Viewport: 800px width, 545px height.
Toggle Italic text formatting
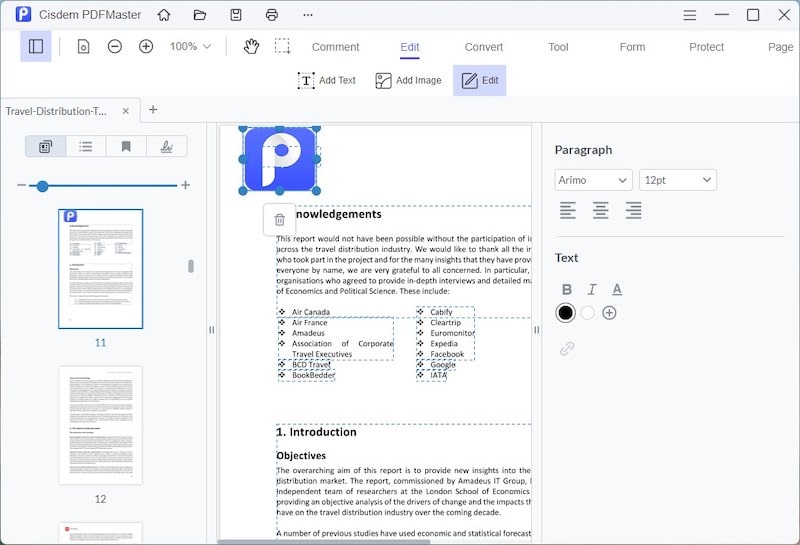592,289
